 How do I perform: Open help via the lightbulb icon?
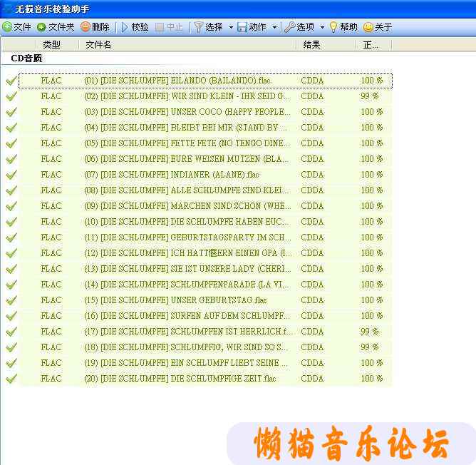coord(333,27)
